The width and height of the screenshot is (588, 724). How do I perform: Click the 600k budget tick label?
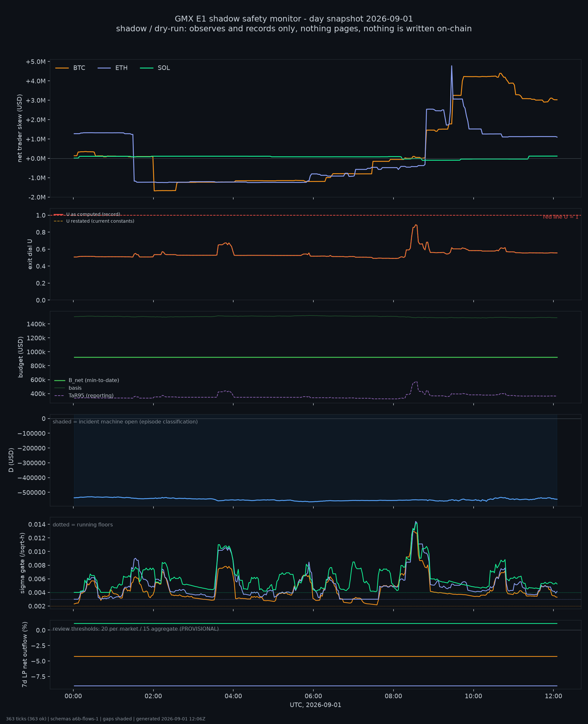(38, 380)
